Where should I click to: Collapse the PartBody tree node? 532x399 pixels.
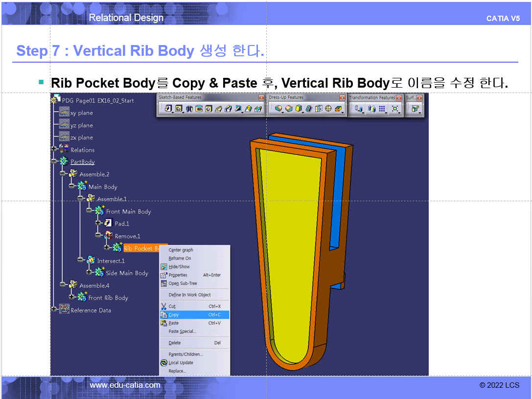coord(54,162)
